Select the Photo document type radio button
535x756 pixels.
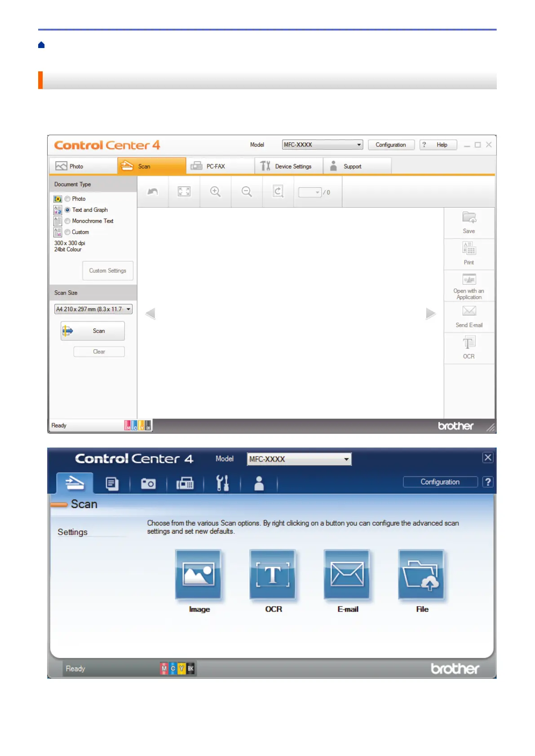67,198
